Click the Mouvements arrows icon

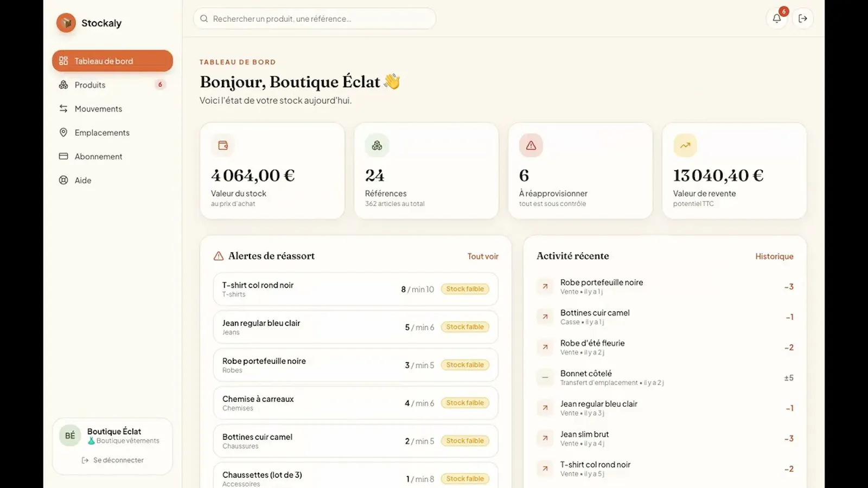[63, 108]
